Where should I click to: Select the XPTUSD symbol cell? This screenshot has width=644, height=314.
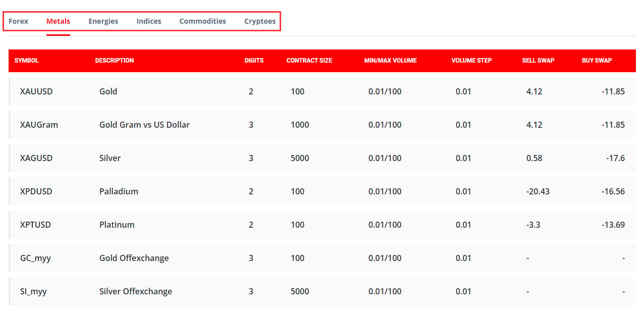(x=35, y=225)
